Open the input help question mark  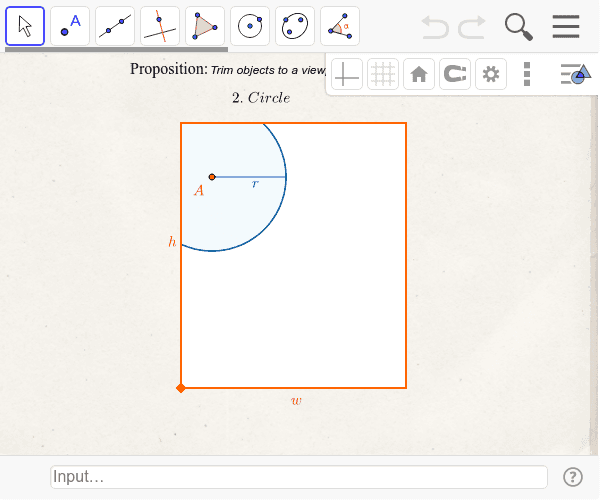point(573,477)
